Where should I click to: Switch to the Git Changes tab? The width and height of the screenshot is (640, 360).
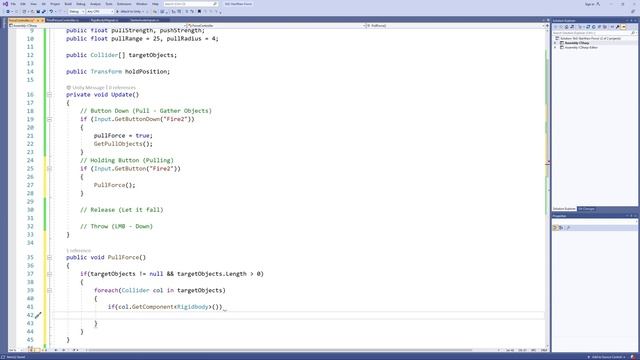tap(587, 209)
